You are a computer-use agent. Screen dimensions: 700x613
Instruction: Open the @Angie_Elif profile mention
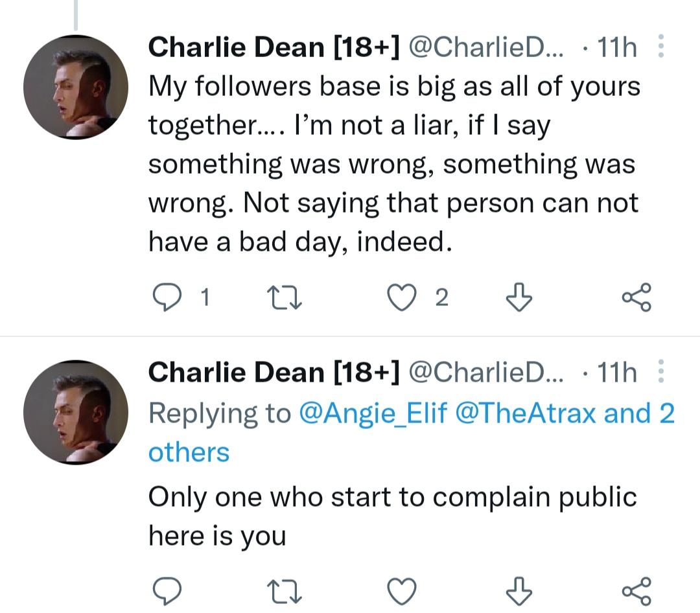coord(373,413)
